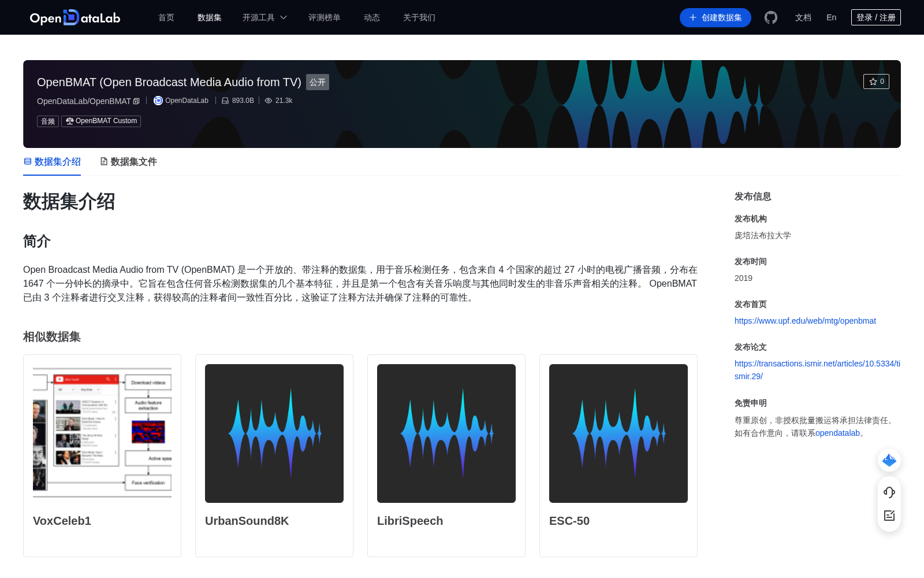Click the 相似数据集 heading
This screenshot has width=924, height=578.
click(52, 336)
